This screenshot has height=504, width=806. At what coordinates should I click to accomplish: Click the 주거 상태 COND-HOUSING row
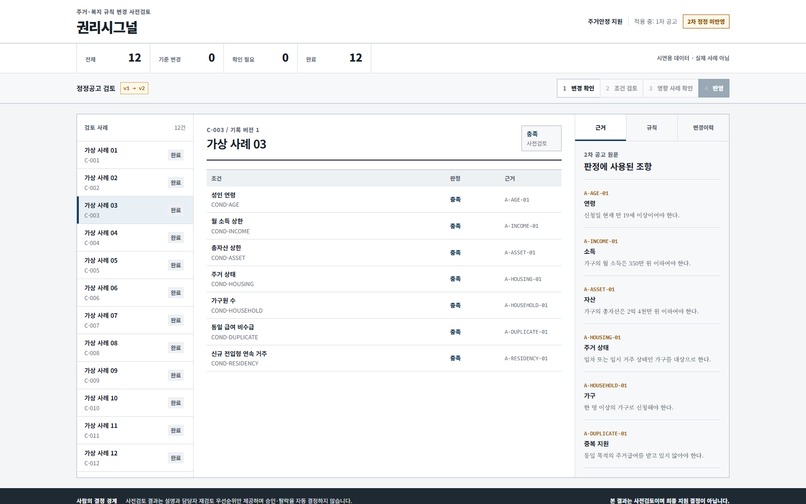[384, 279]
